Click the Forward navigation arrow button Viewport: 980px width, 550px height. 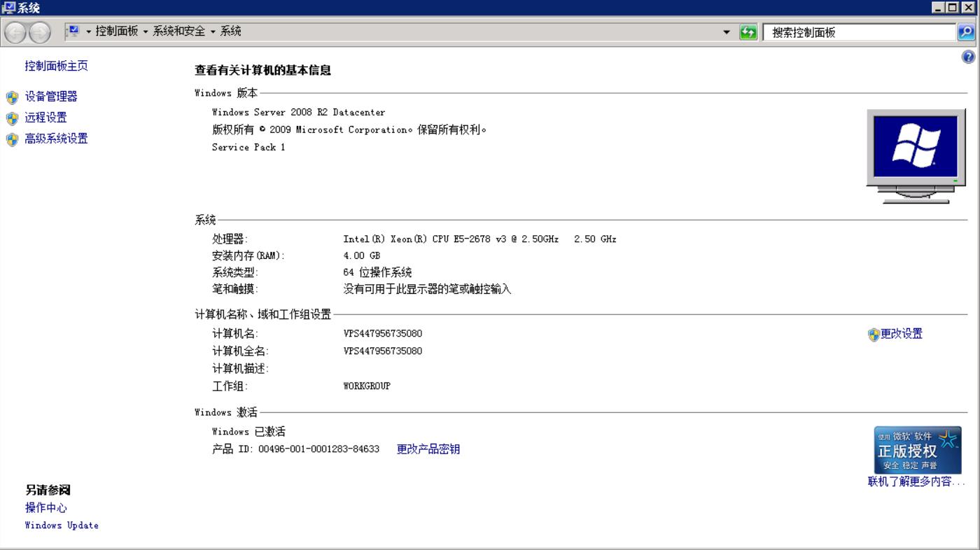pyautogui.click(x=40, y=32)
